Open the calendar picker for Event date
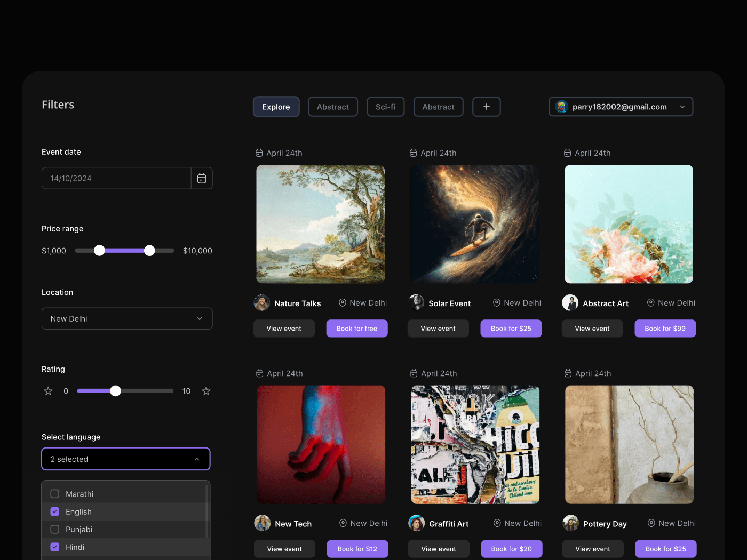The height and width of the screenshot is (560, 747). 202,178
